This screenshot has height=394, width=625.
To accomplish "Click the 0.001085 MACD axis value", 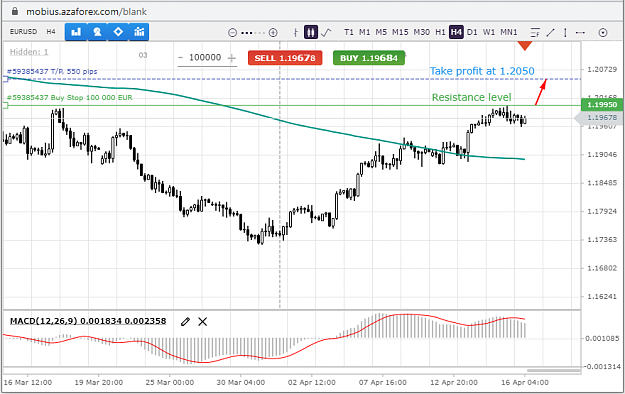I will click(x=602, y=339).
